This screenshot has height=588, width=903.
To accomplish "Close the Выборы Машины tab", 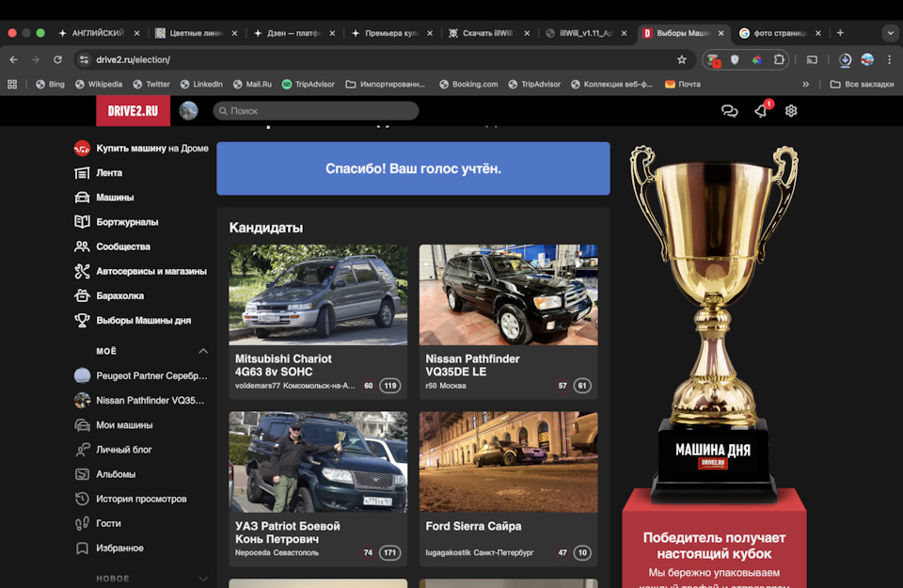I will pyautogui.click(x=721, y=34).
